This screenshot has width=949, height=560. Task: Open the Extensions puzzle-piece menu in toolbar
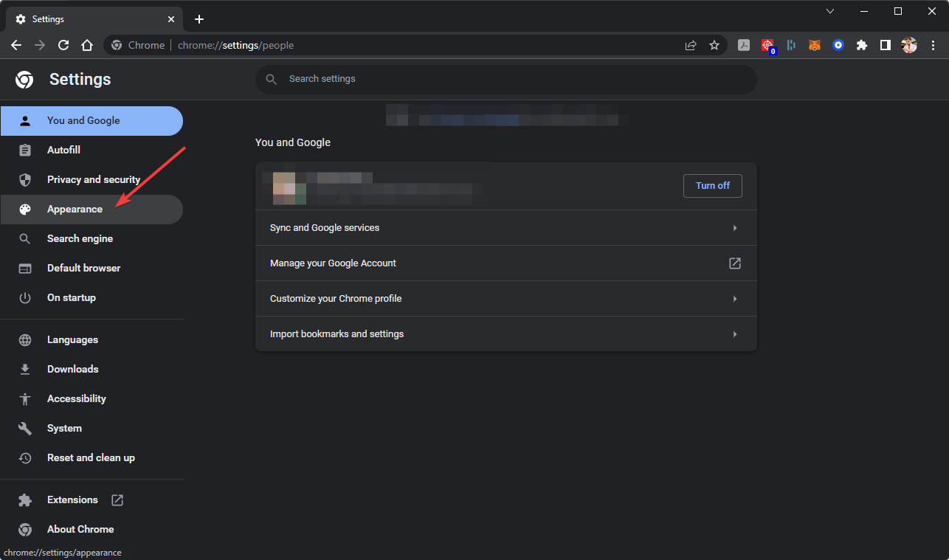coord(862,45)
